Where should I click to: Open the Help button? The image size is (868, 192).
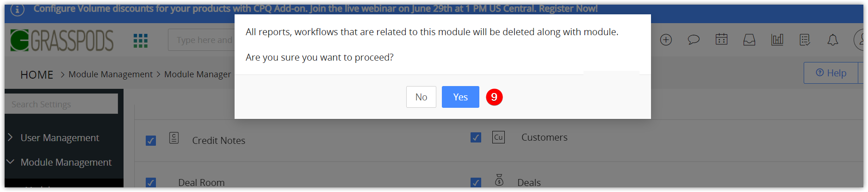tap(831, 73)
